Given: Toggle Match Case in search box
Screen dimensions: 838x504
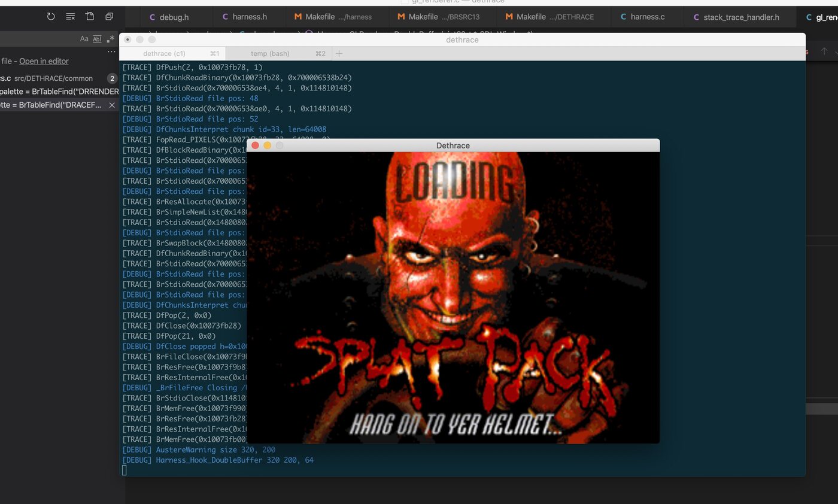Looking at the screenshot, I should [x=84, y=39].
